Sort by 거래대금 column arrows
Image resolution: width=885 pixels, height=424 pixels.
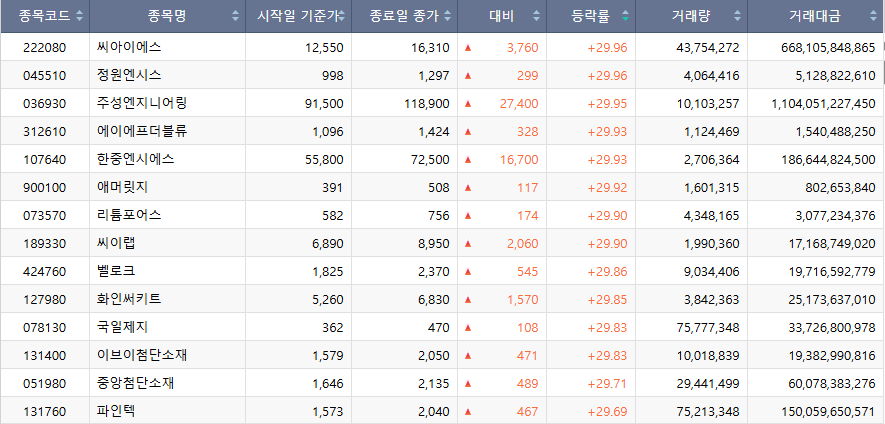pos(874,16)
